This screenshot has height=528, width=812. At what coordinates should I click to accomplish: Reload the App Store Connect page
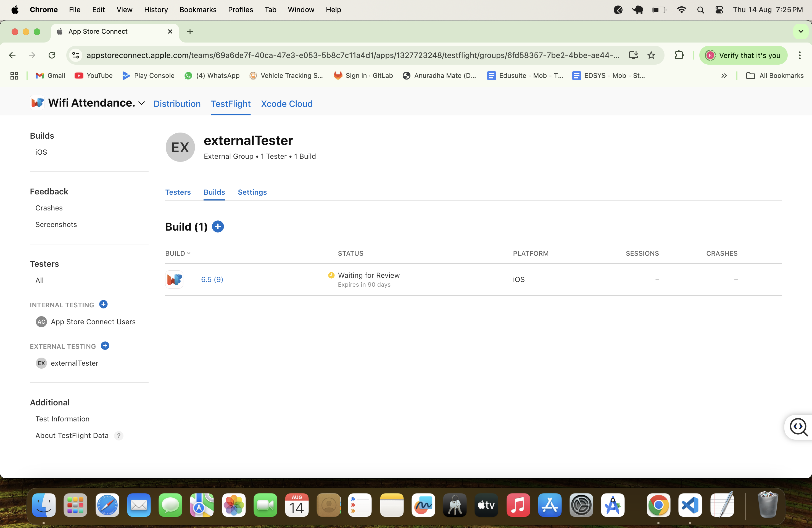(52, 55)
